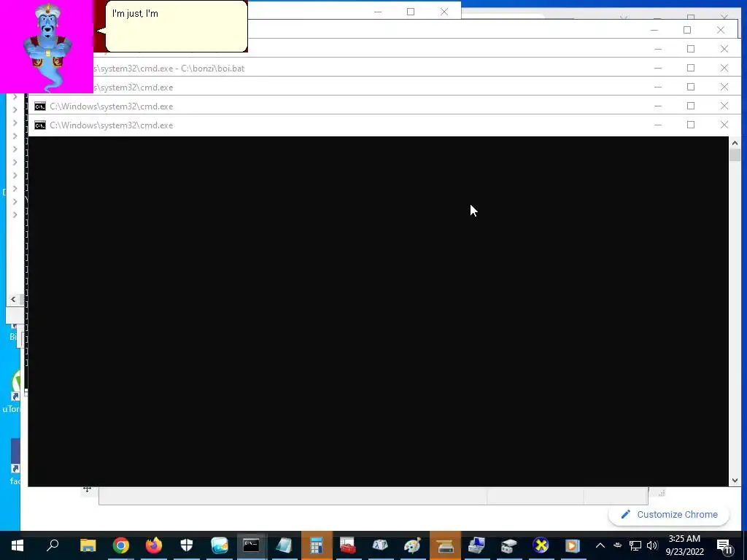This screenshot has width=747, height=560.
Task: Close the cmd.exe boi.bat window
Action: (724, 68)
